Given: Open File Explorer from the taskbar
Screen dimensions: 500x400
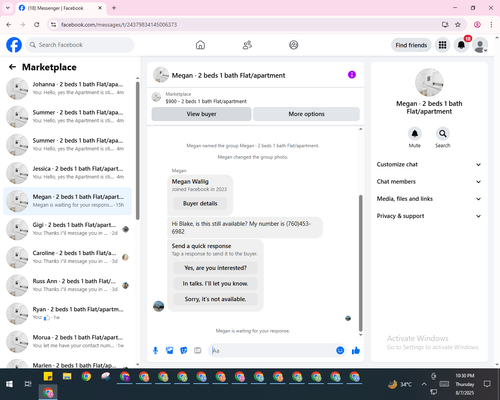Looking at the screenshot, I should 67,376.
